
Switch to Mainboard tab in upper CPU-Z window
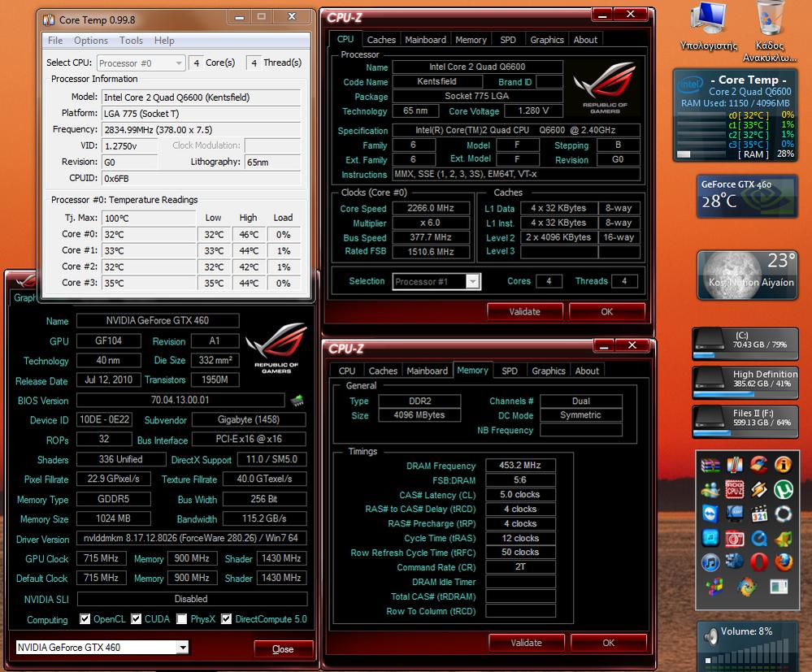425,40
